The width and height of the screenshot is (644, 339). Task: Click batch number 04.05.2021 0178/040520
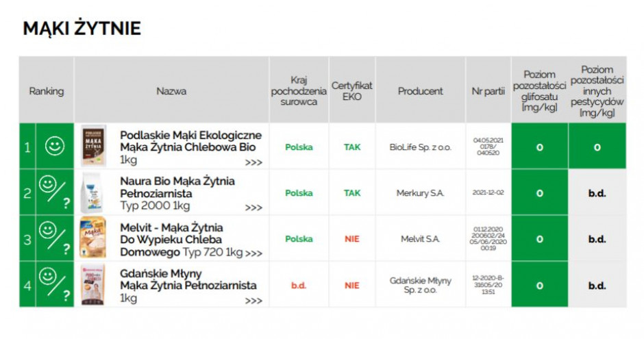[x=488, y=147]
